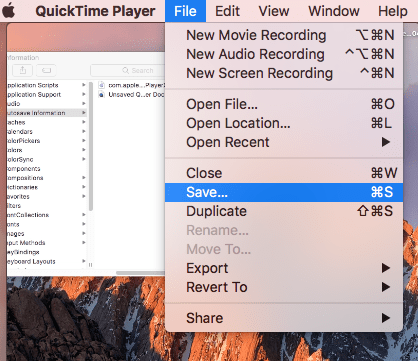
Task: Click the column resize handle in Finder
Action: [x=90, y=265]
